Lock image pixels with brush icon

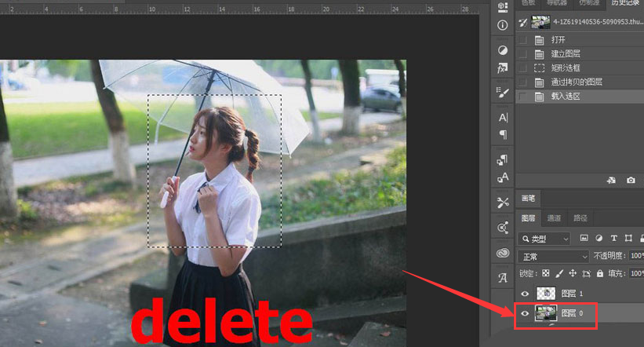559,273
